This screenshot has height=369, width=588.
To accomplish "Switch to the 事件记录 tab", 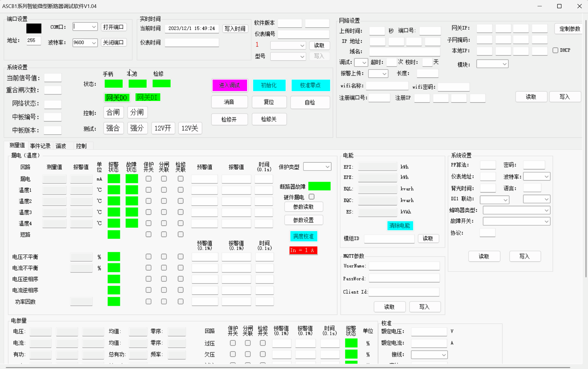I will (40, 146).
